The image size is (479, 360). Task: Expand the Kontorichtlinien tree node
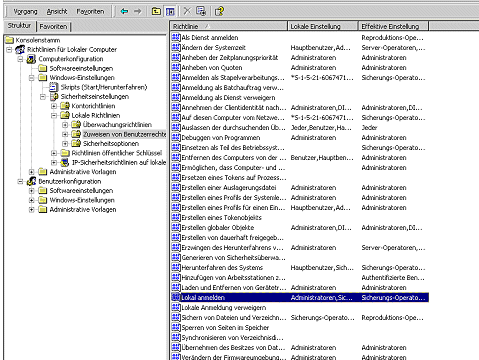[54, 106]
